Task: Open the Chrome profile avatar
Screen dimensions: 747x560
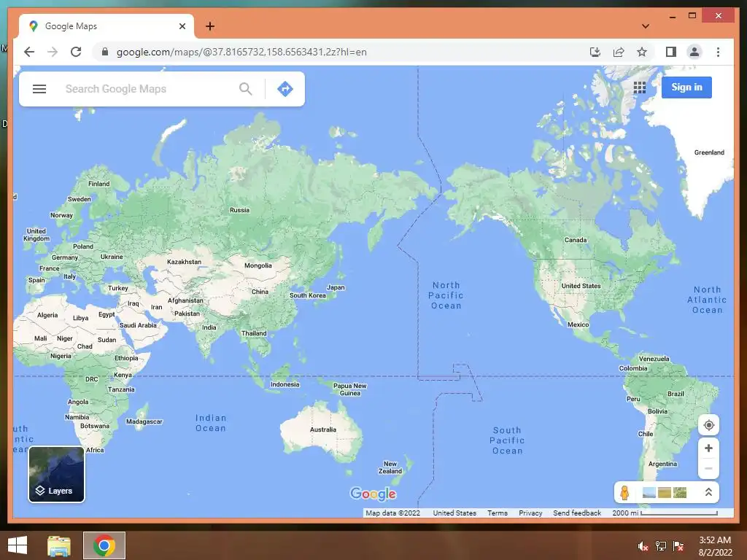Action: [x=694, y=52]
